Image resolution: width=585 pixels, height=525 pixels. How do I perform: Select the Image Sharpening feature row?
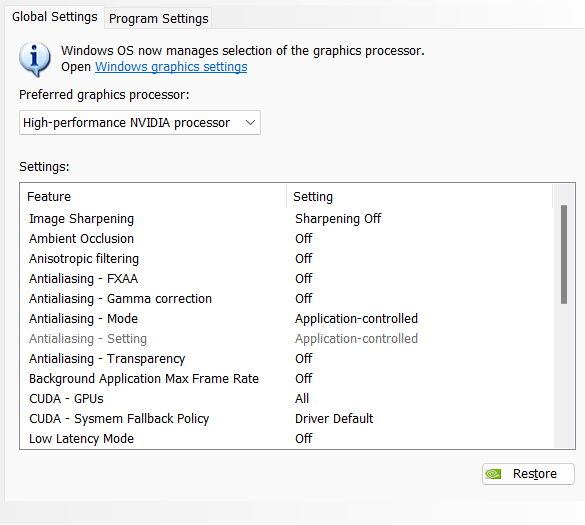[287, 219]
